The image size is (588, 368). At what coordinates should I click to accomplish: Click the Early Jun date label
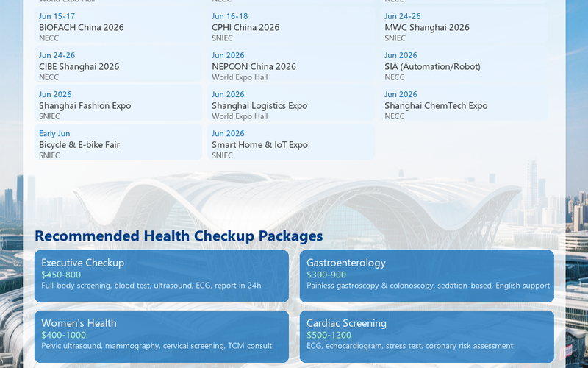[x=54, y=134]
